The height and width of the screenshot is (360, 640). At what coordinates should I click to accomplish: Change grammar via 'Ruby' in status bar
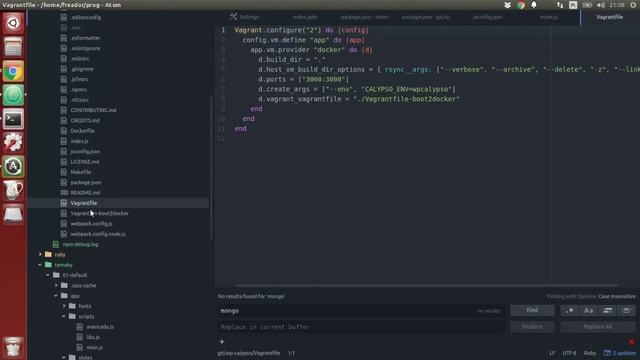pos(590,353)
